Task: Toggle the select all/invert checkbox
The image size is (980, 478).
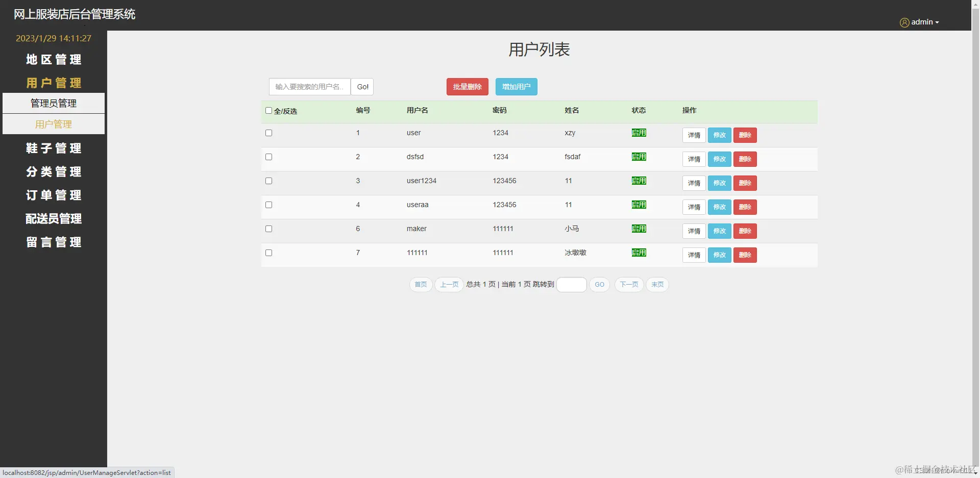Action: [x=268, y=110]
